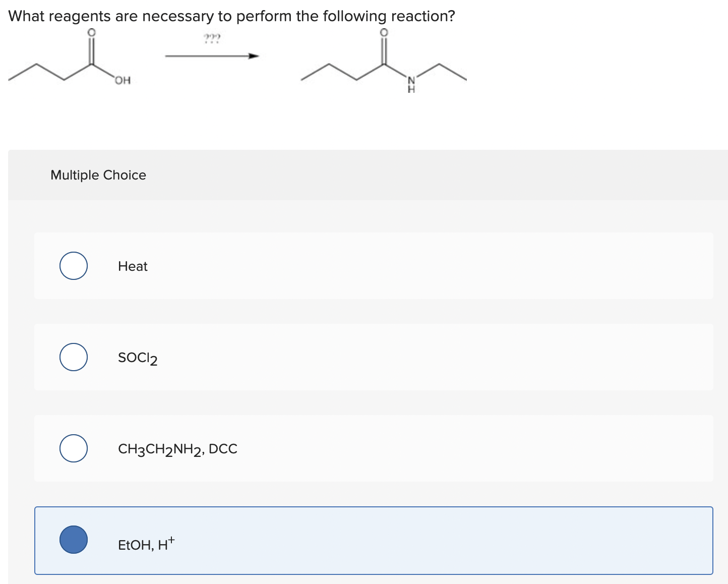Click the Multiple Choice header
728x584 pixels.
(98, 175)
